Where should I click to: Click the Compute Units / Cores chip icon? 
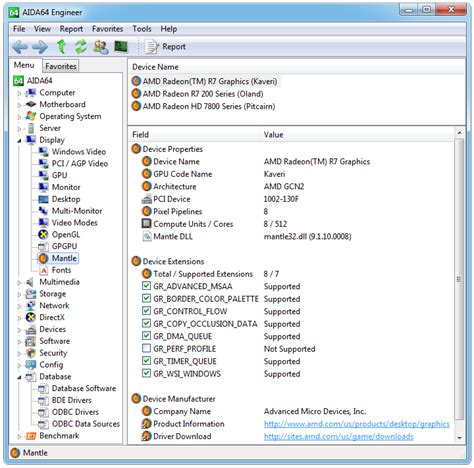(x=147, y=223)
